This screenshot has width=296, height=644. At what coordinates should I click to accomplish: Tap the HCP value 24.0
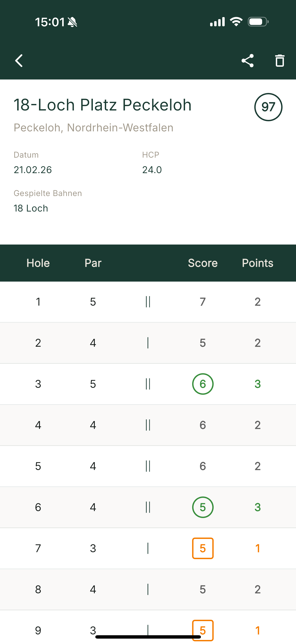pos(152,170)
